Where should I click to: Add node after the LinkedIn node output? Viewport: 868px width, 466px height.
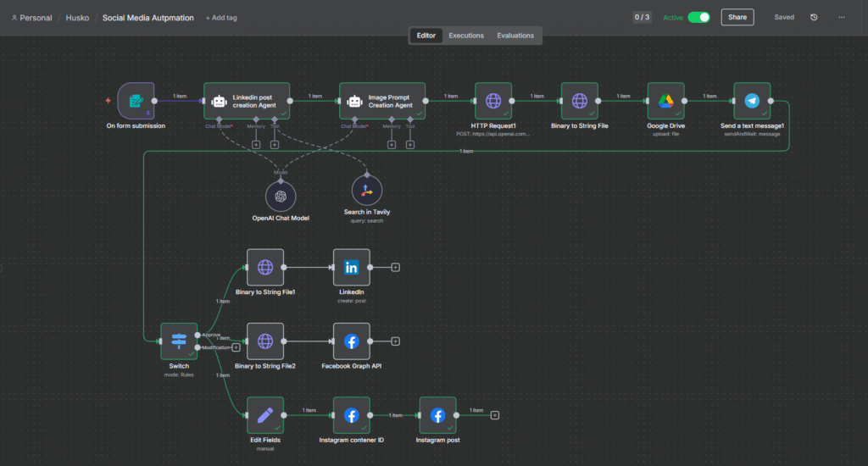click(x=395, y=267)
